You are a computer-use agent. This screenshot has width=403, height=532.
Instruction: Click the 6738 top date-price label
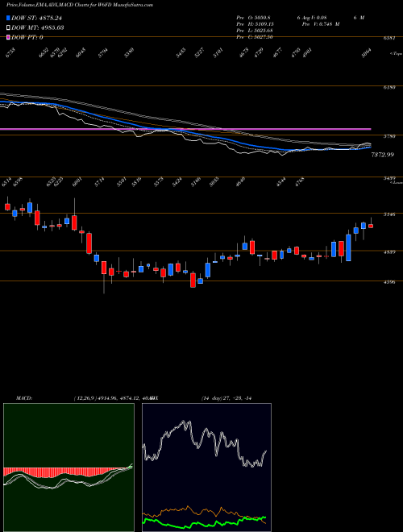[10, 53]
